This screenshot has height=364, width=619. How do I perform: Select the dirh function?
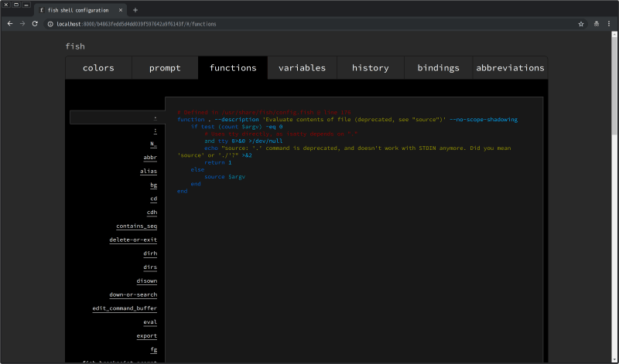tap(150, 253)
